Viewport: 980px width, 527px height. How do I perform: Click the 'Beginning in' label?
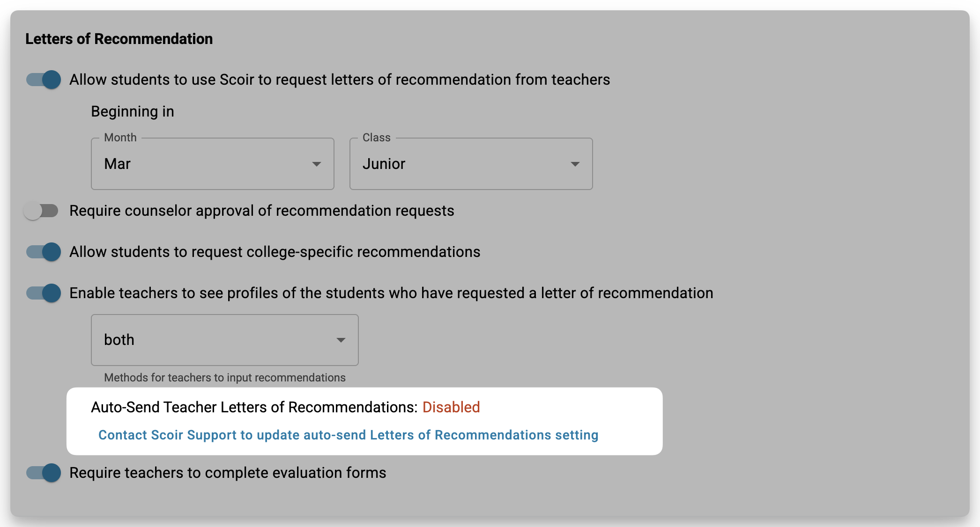coord(133,112)
